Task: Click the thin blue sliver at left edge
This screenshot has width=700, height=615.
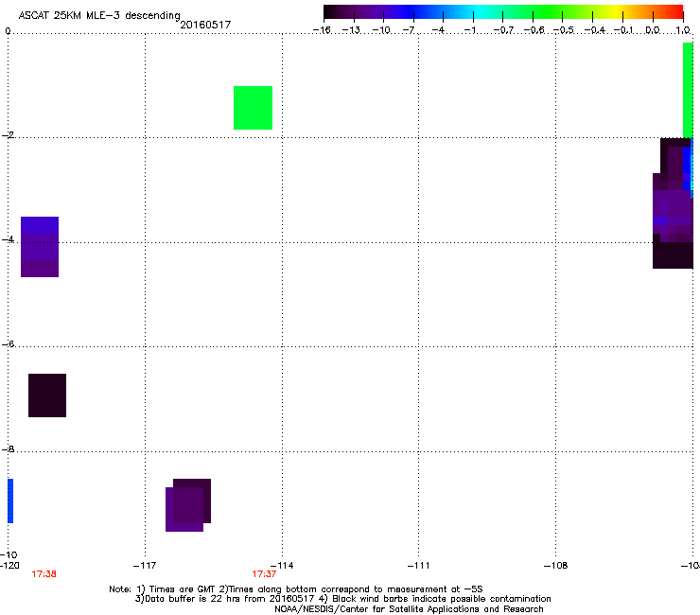Action: pos(10,501)
